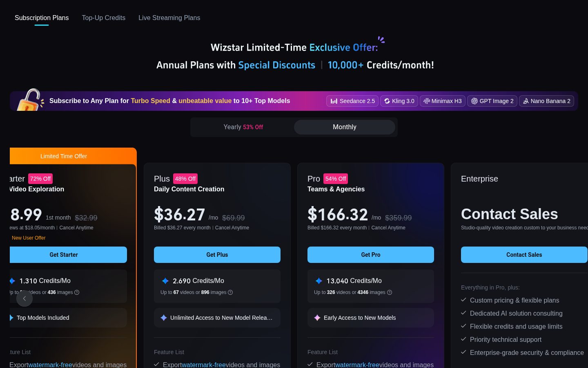Click Pro Export watermark-free checkmark
Viewport: 588px width, 368px height.
point(310,364)
